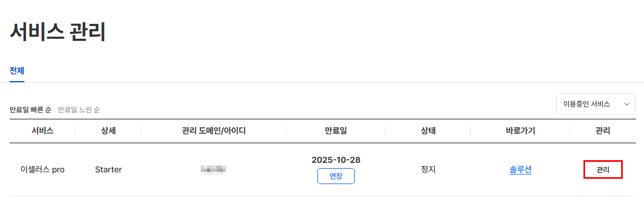644x218 pixels.
Task: Open the 솔루션 shortcut link
Action: coord(520,170)
